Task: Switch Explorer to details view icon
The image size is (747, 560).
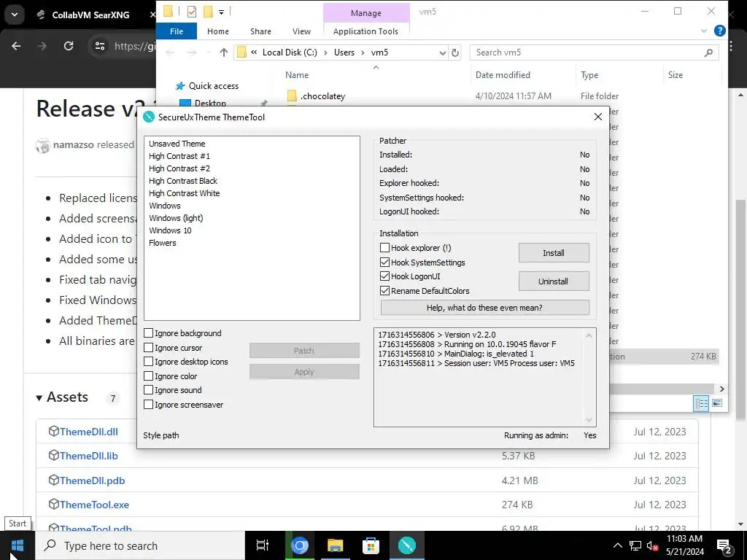Action: (x=701, y=403)
